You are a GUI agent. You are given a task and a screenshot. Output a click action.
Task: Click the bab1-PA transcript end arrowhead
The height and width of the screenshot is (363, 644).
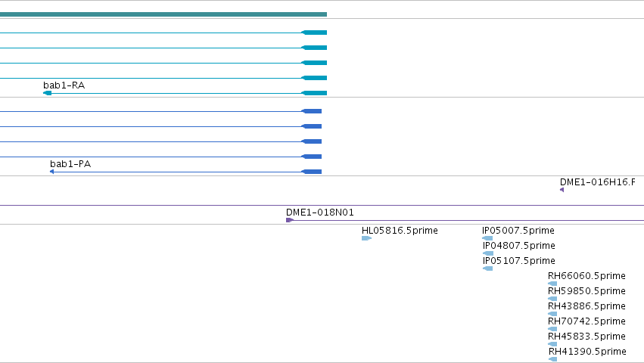51,172
